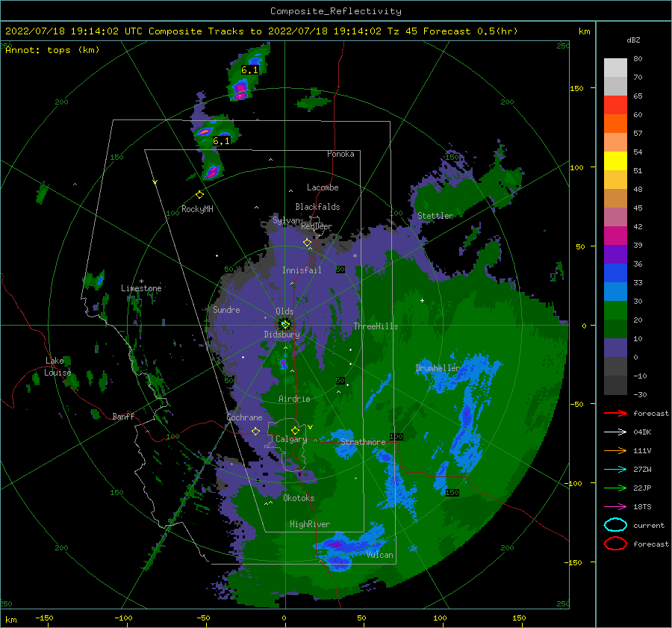The width and height of the screenshot is (672, 628).
Task: Select the red 'forecast' ellipse legend icon
Action: click(615, 544)
